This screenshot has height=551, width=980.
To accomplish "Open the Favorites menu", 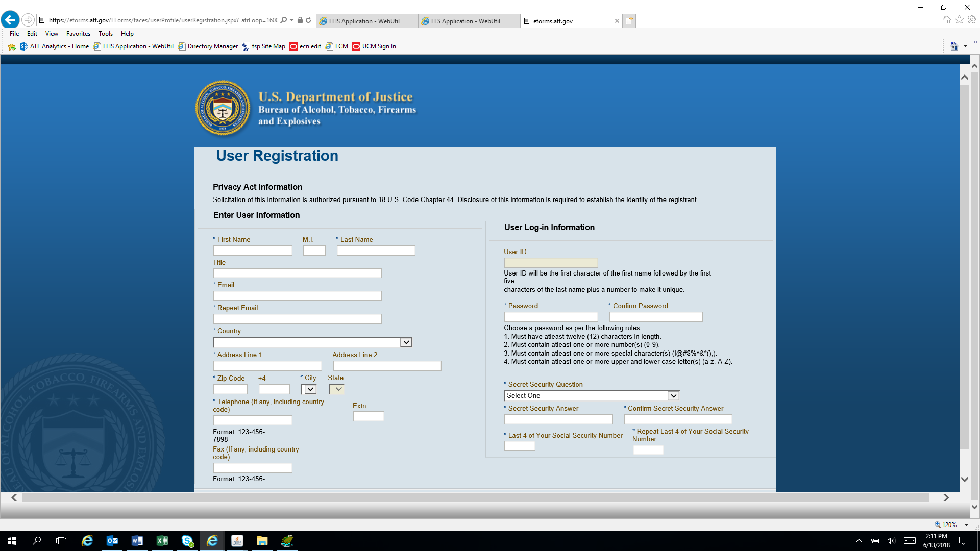I will 78,34.
